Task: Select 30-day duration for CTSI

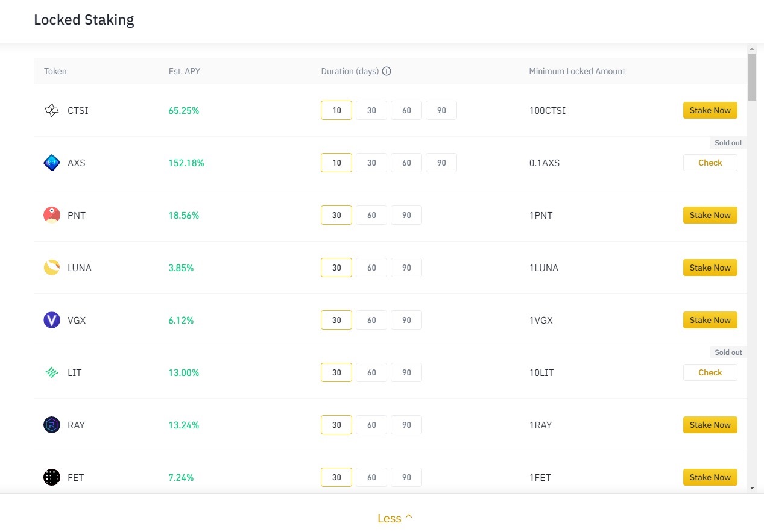Action: (371, 110)
